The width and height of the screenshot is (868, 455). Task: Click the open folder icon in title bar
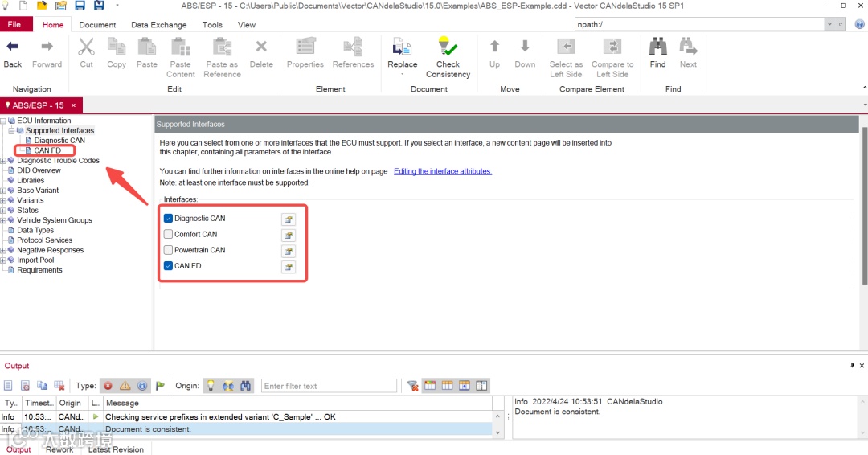tap(42, 6)
